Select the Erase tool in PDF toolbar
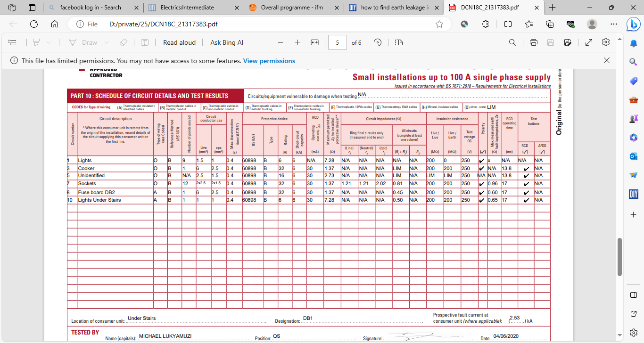 [124, 42]
